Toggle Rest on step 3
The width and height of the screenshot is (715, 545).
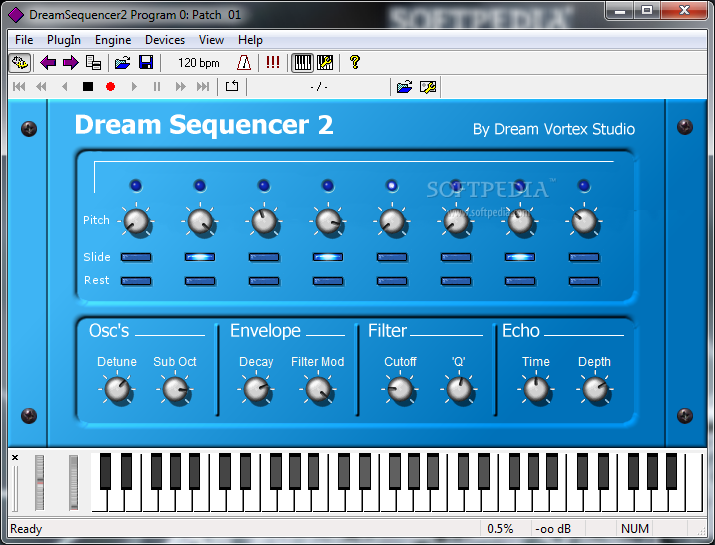pos(264,281)
